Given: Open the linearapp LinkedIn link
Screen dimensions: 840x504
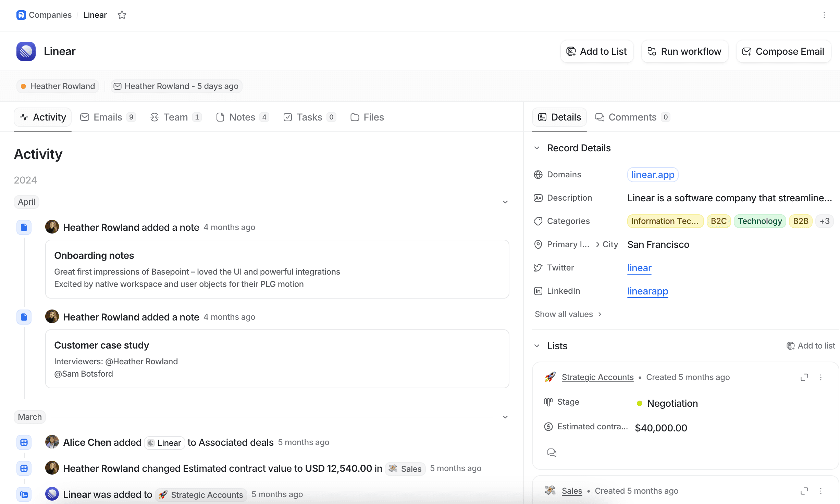Looking at the screenshot, I should point(648,291).
